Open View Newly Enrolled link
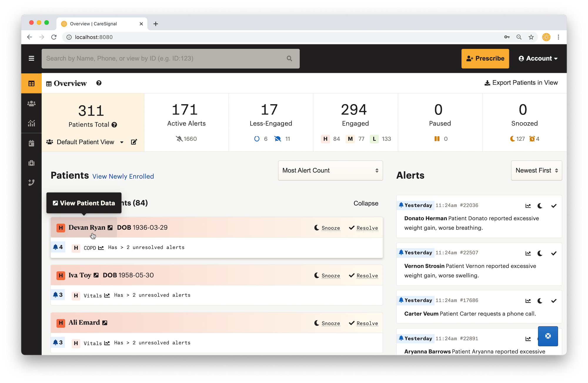The height and width of the screenshot is (383, 588). [123, 176]
